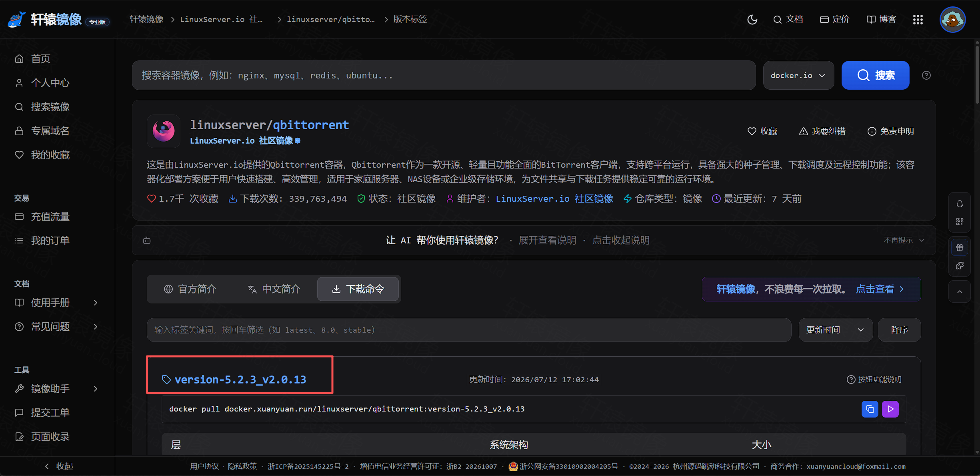Open 我的收藏 in the sidebar
The height and width of the screenshot is (476, 980).
click(42, 155)
